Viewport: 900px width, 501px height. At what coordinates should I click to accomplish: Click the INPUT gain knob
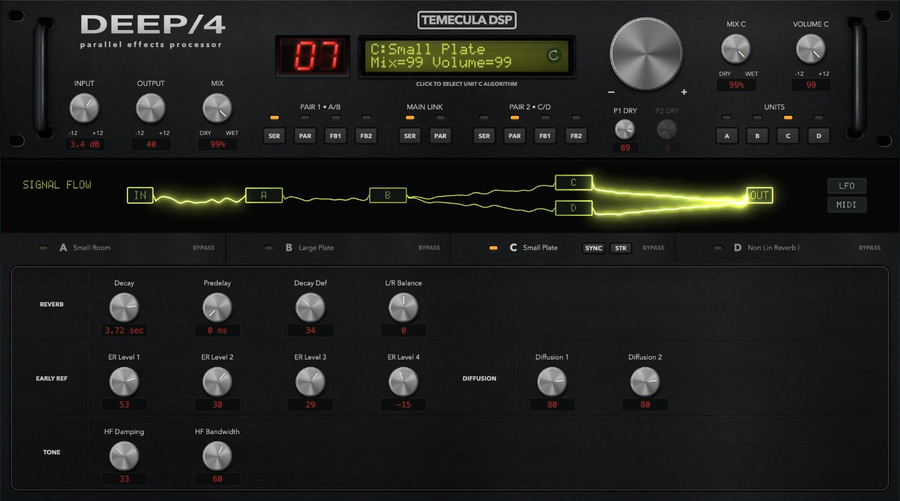(84, 108)
